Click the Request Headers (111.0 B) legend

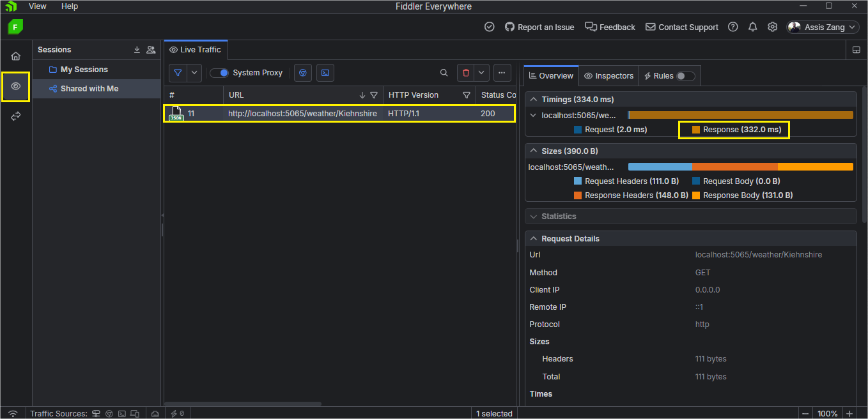coord(626,181)
